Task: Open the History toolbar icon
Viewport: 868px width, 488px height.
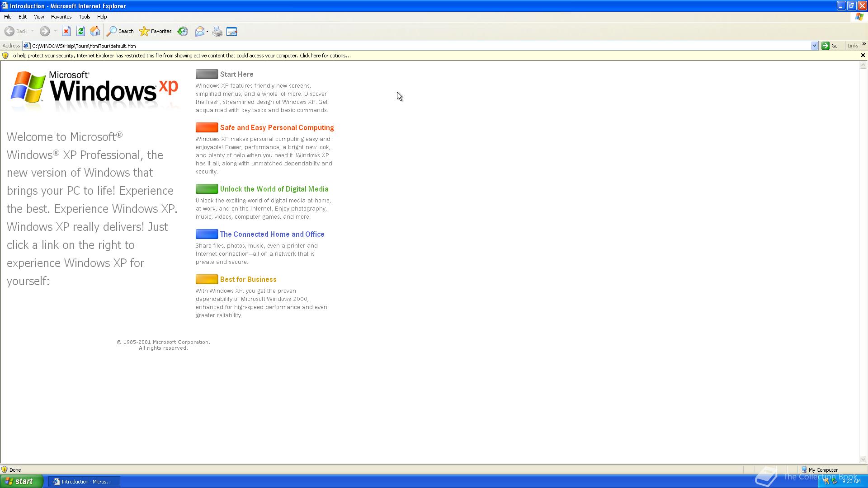Action: (x=183, y=31)
